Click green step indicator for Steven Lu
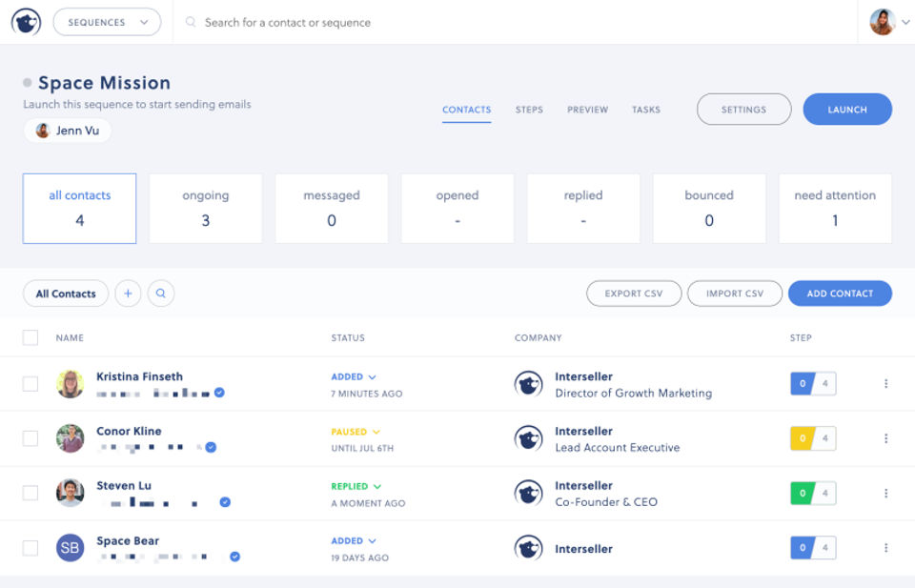Image resolution: width=915 pixels, height=588 pixels. tap(813, 493)
